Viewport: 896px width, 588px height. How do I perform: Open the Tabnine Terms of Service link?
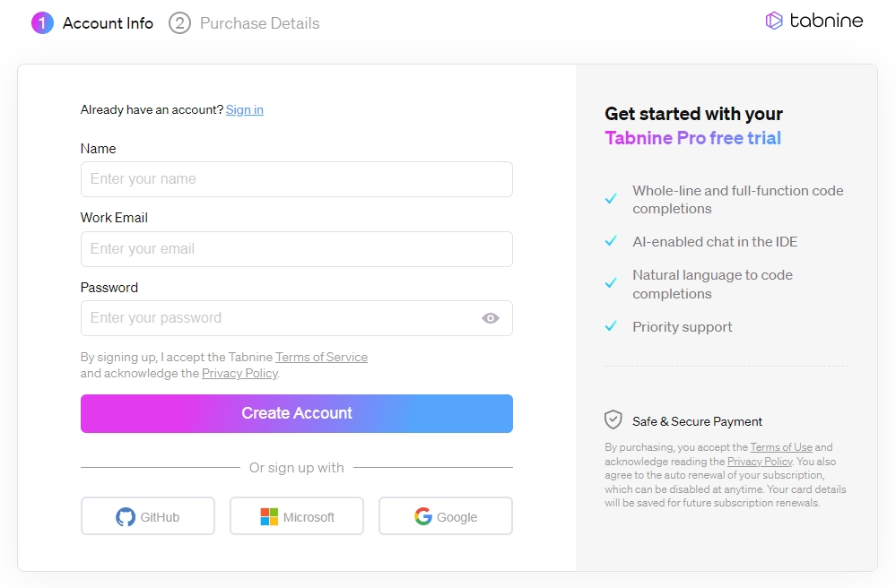[321, 357]
